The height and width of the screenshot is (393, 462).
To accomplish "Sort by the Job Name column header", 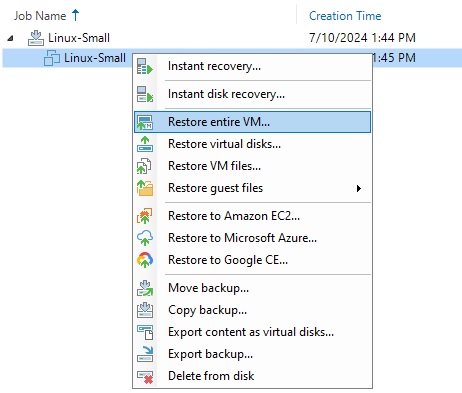I will [x=40, y=16].
